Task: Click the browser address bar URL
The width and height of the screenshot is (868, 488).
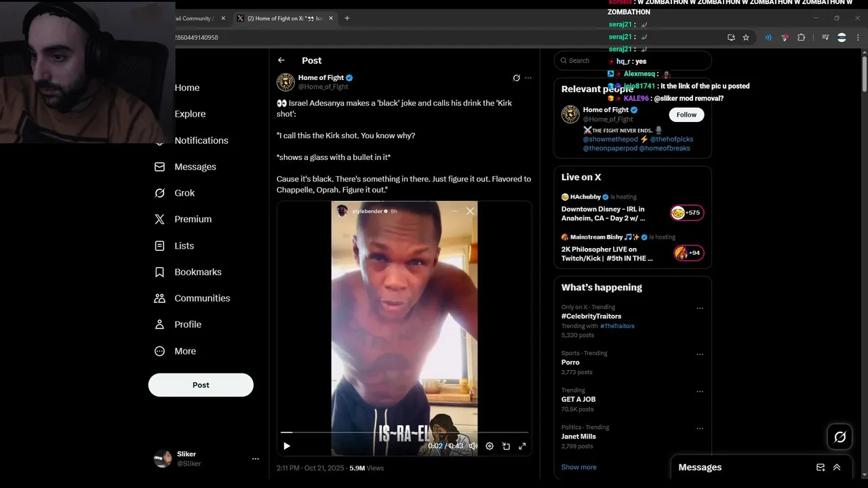Action: [x=197, y=38]
